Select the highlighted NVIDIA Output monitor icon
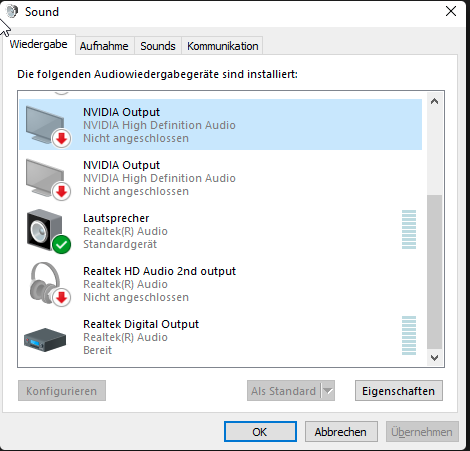 coord(48,126)
